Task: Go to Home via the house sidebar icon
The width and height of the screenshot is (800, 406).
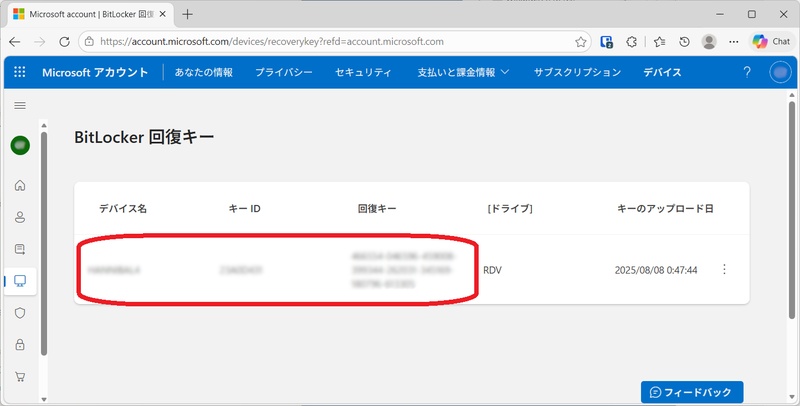Action: [x=20, y=185]
